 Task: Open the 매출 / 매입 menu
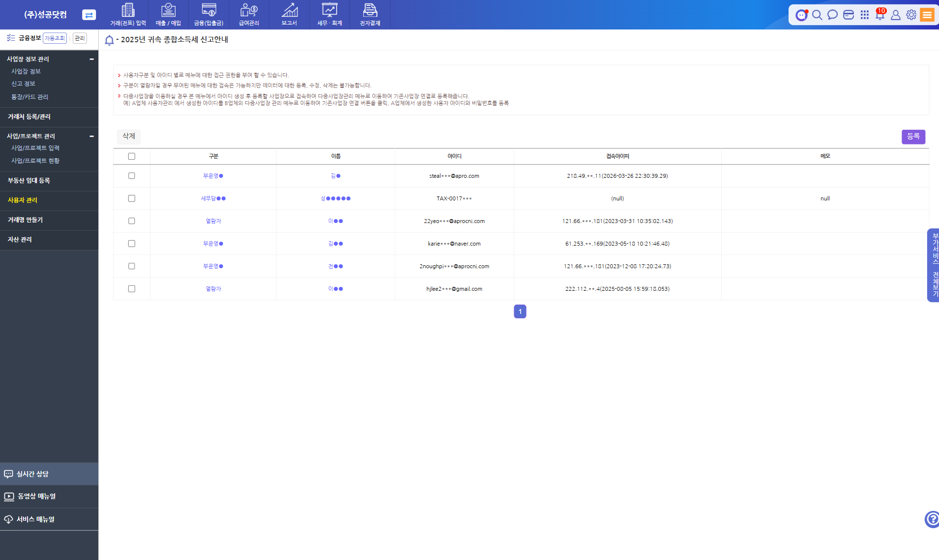(168, 15)
